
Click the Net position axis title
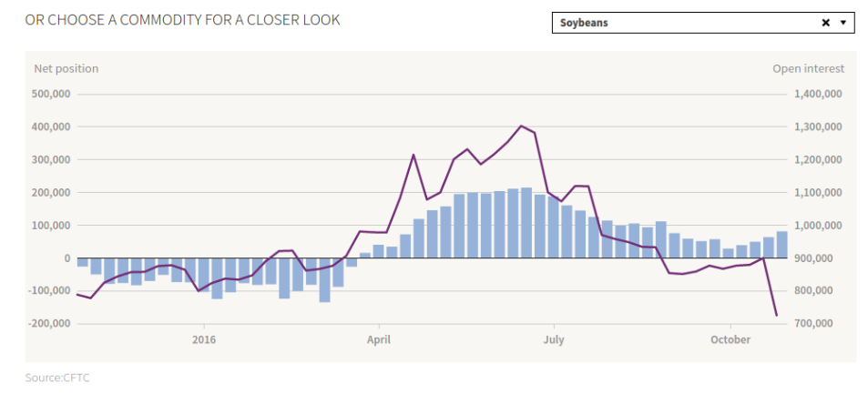pyautogui.click(x=66, y=68)
